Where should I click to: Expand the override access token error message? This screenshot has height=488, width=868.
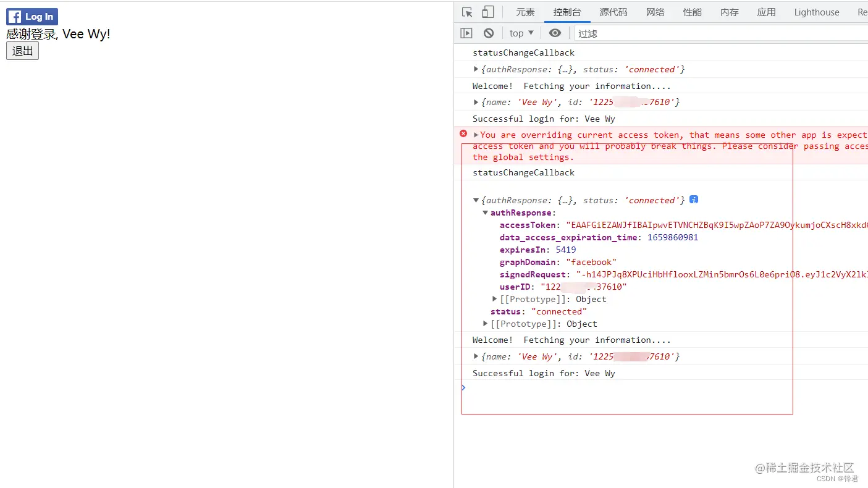(476, 135)
